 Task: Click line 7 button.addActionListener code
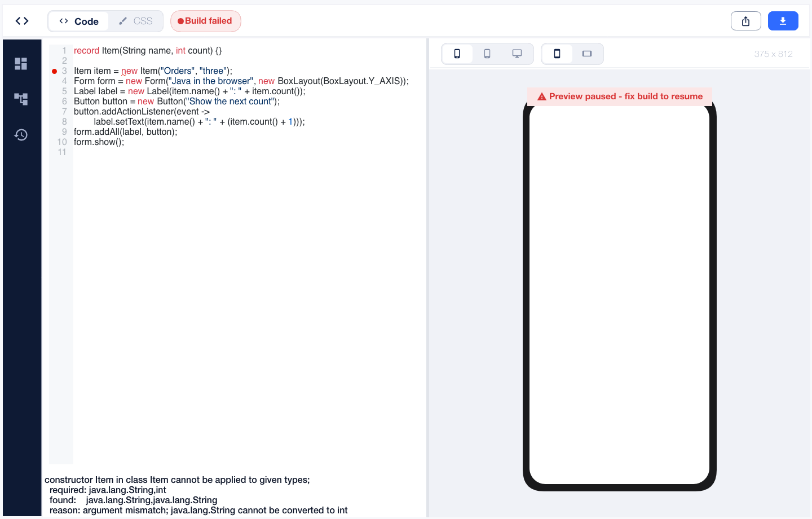[142, 112]
